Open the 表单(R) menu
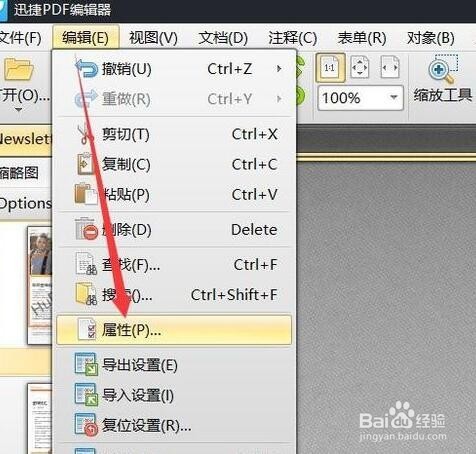This screenshot has height=454, width=476. click(362, 38)
